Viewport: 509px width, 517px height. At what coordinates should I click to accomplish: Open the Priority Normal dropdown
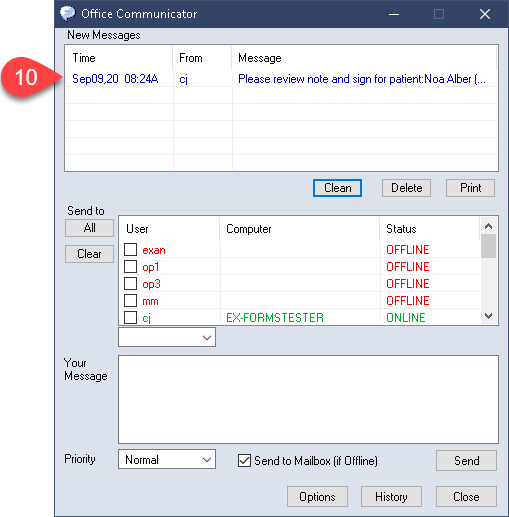(x=167, y=459)
